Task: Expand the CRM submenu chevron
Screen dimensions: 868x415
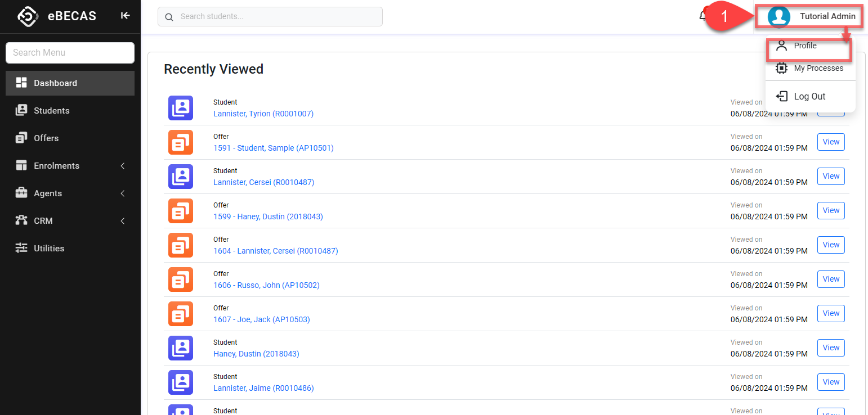Action: (123, 221)
